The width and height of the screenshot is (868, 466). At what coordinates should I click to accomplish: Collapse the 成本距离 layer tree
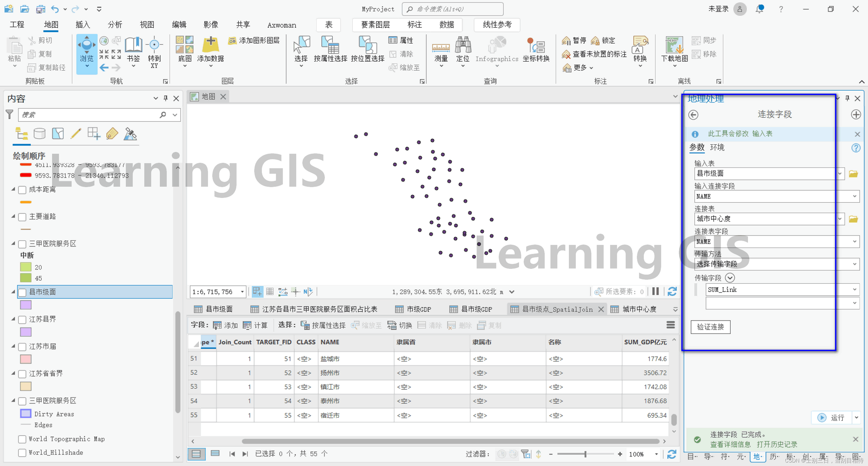click(x=13, y=189)
